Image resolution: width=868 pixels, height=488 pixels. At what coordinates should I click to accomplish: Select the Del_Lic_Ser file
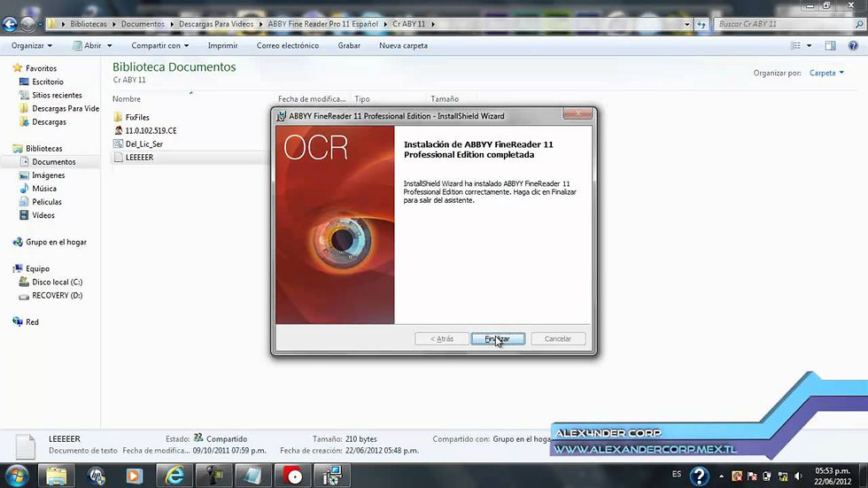tap(143, 143)
